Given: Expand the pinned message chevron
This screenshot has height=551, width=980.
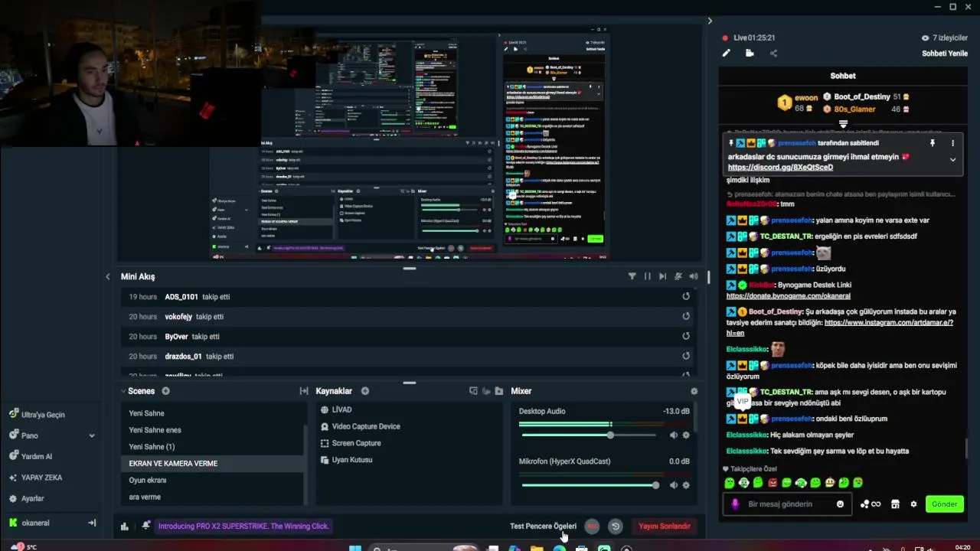Looking at the screenshot, I should pyautogui.click(x=952, y=160).
